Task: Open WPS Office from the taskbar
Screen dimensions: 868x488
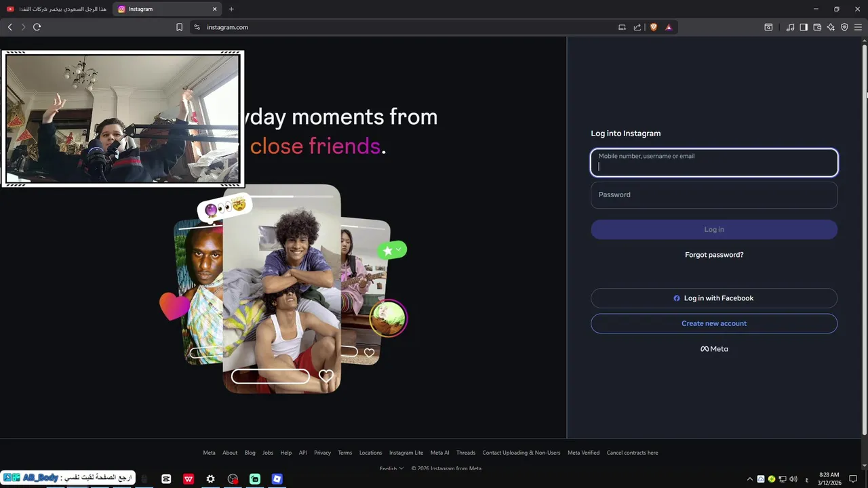Action: point(189,479)
